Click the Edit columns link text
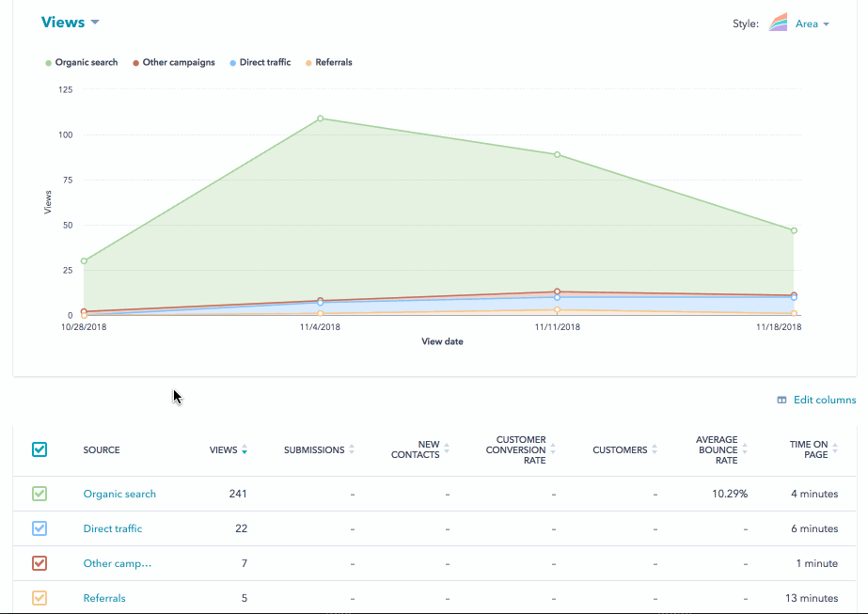The width and height of the screenshot is (868, 614). pyautogui.click(x=824, y=400)
